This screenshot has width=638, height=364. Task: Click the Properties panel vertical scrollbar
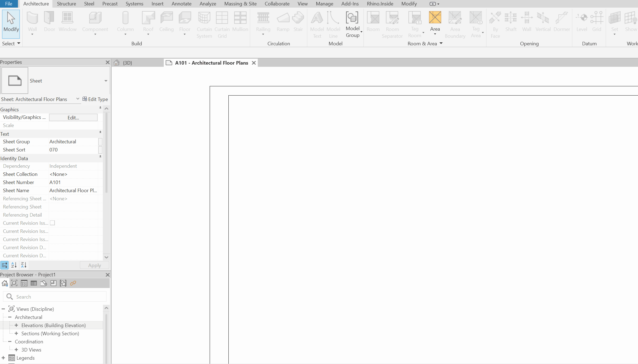pyautogui.click(x=106, y=152)
